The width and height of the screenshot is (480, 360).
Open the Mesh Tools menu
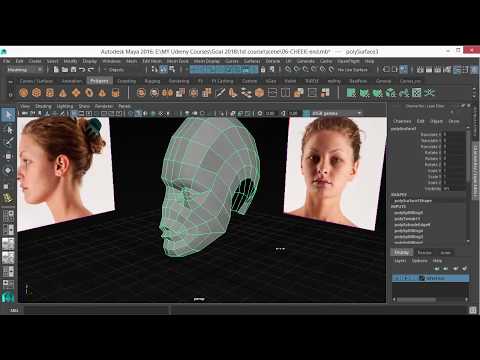coord(177,61)
